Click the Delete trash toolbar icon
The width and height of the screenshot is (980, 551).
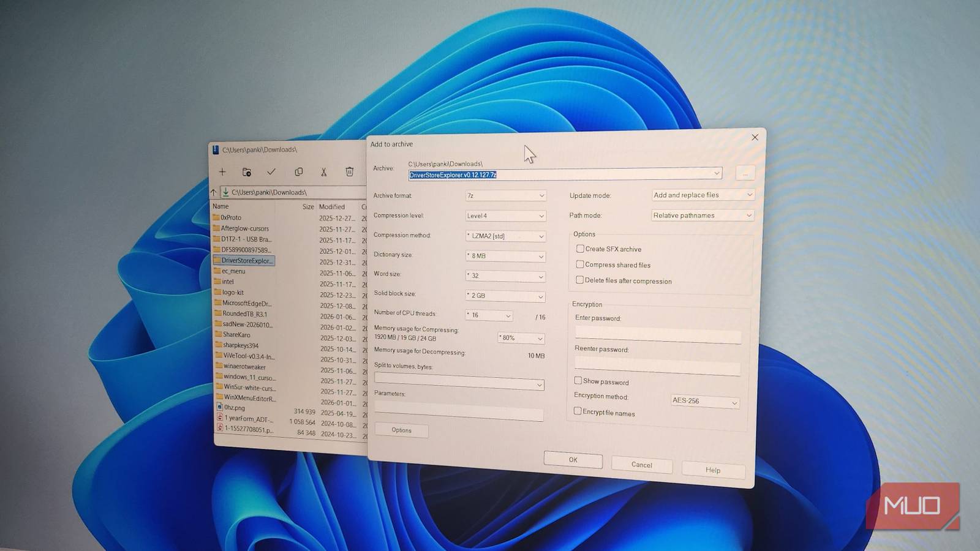click(x=349, y=172)
